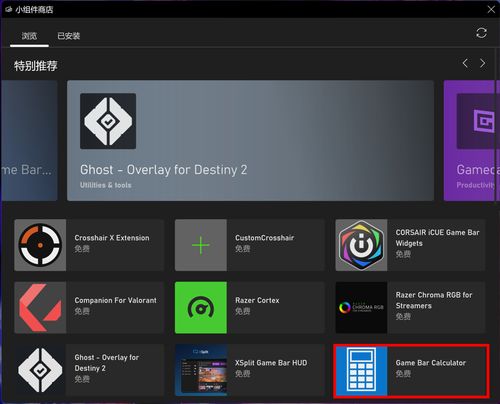Open Ghost Overlay for Destiny 2 featured banner
This screenshot has width=500, height=404.
pos(250,140)
